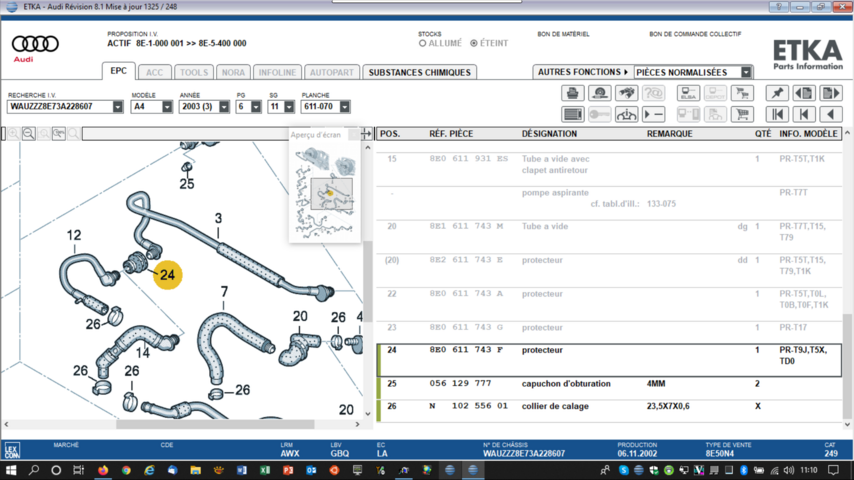The width and height of the screenshot is (854, 480).
Task: Click the pushpin icon
Action: [x=777, y=93]
